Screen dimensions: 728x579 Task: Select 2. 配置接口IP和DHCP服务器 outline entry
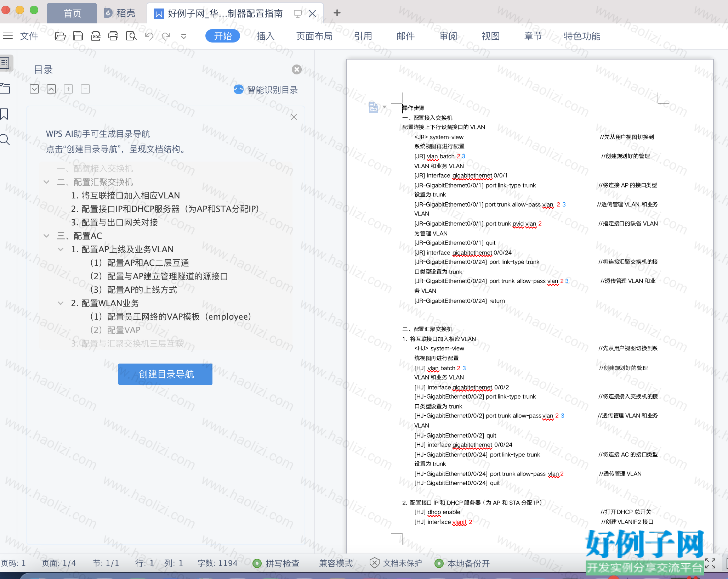165,209
